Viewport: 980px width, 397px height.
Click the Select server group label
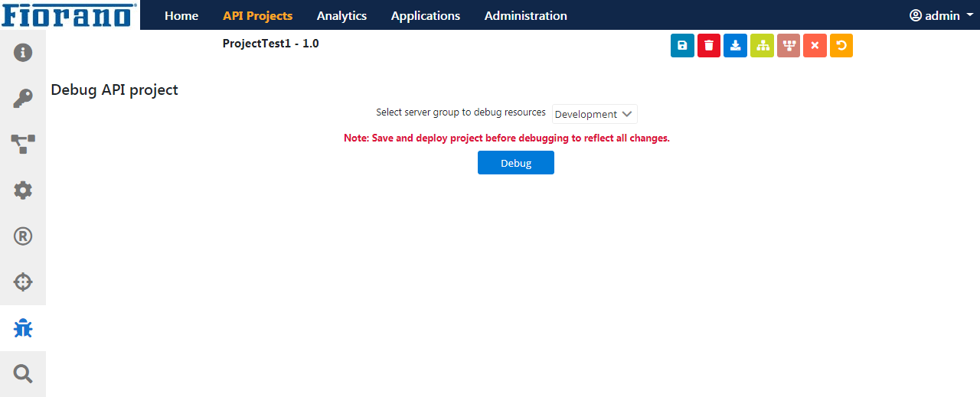point(461,112)
